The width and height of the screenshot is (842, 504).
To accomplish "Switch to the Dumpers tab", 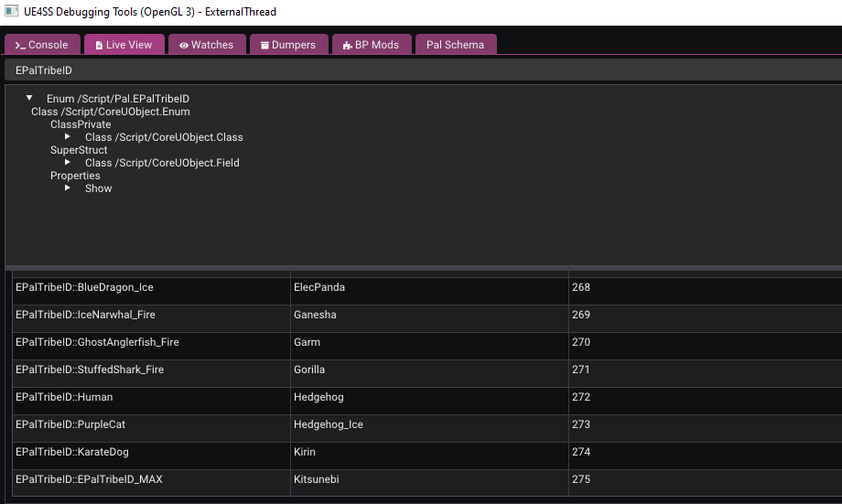I will click(288, 45).
